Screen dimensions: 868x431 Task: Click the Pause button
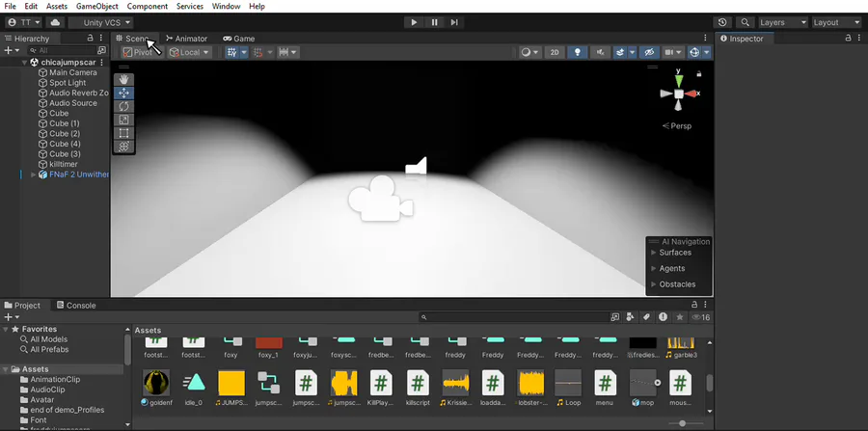435,22
